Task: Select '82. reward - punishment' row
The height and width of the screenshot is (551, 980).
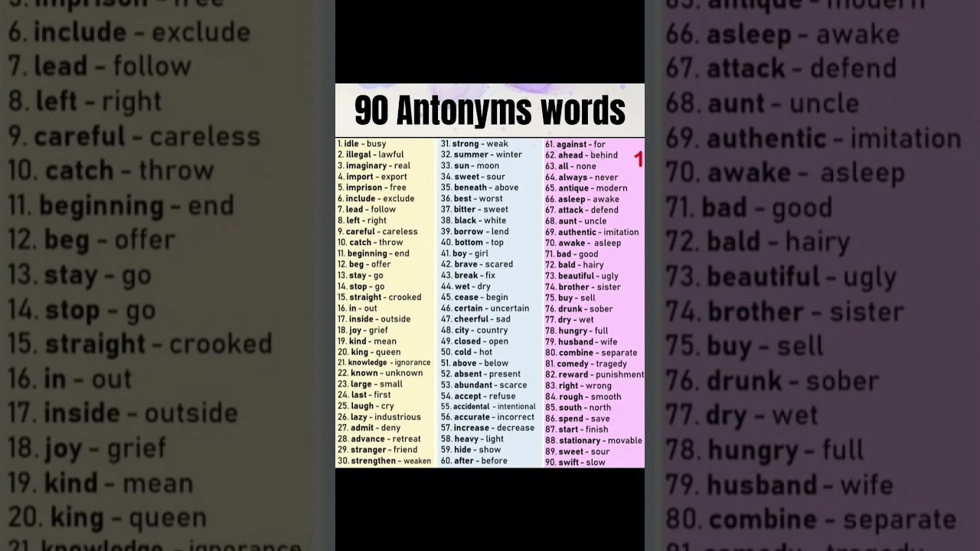Action: click(x=594, y=374)
